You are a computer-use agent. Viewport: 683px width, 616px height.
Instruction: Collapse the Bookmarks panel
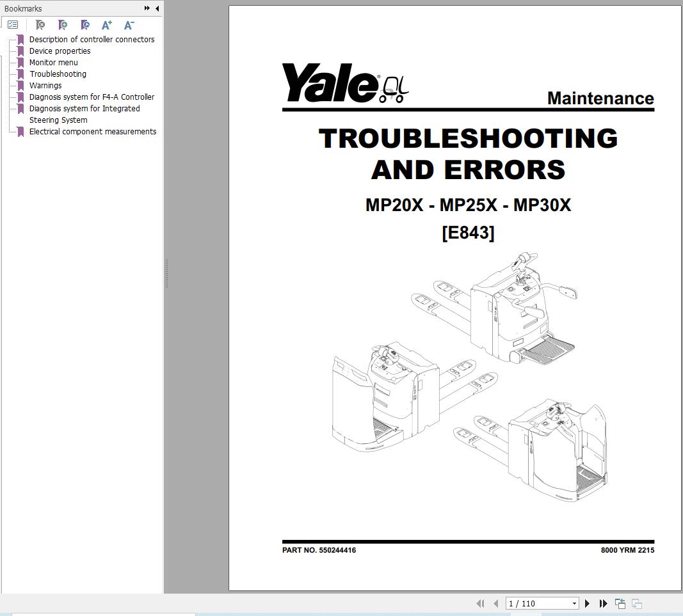click(157, 8)
